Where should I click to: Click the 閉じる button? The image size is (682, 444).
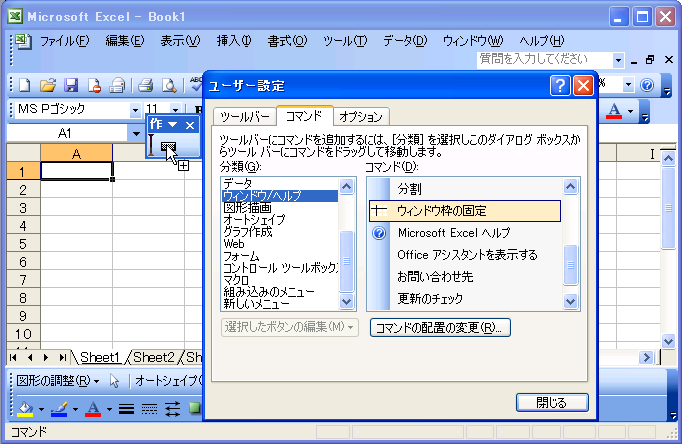coord(552,403)
